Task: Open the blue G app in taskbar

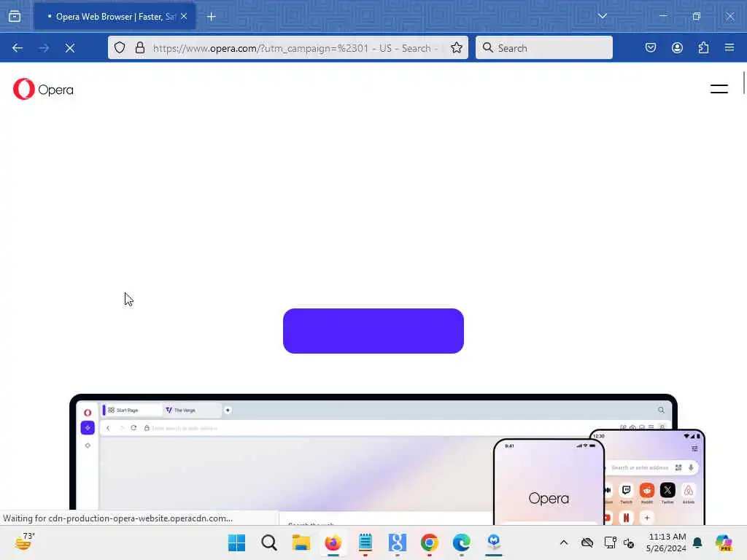Action: [x=398, y=542]
